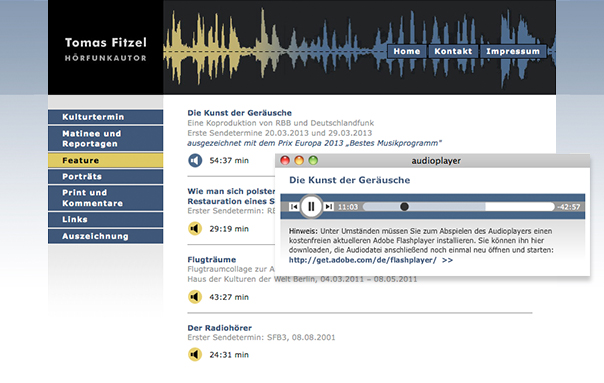Click the Prix Europa 2013 award line
604x383 pixels.
tap(314, 143)
